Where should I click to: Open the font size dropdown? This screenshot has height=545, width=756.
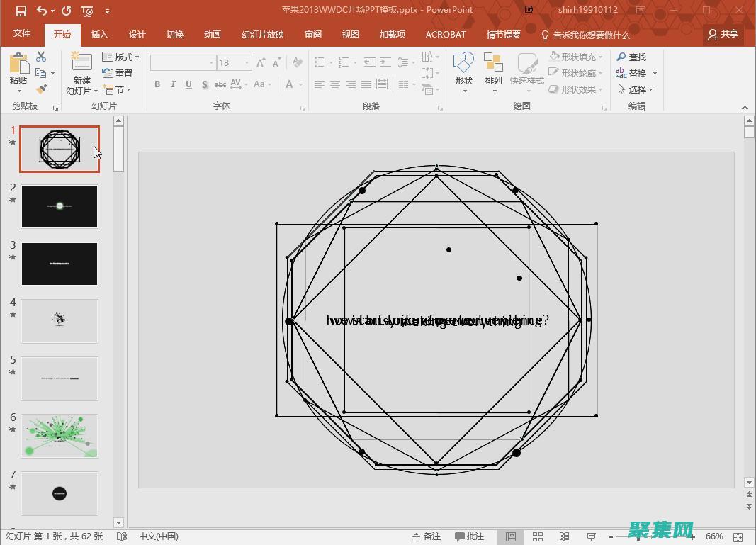click(x=247, y=62)
